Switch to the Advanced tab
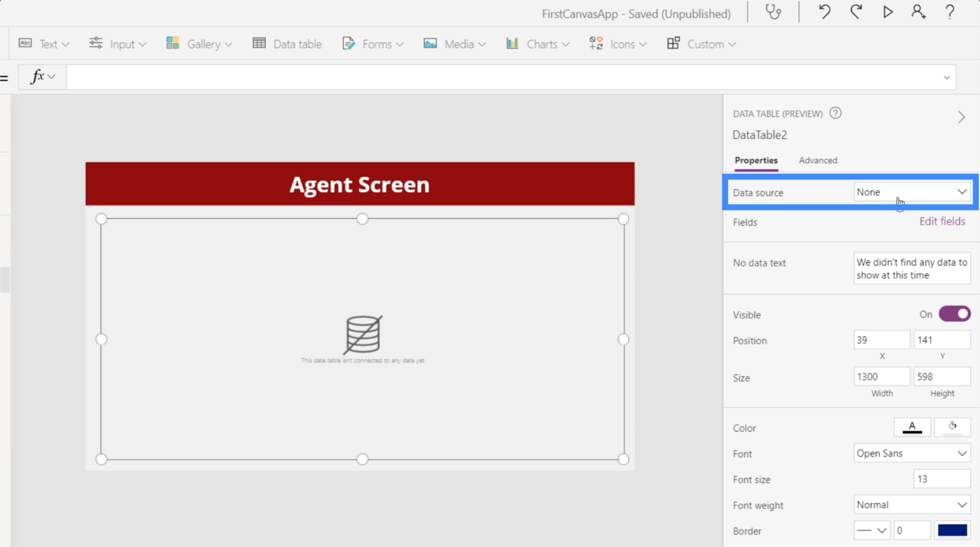 click(x=818, y=160)
